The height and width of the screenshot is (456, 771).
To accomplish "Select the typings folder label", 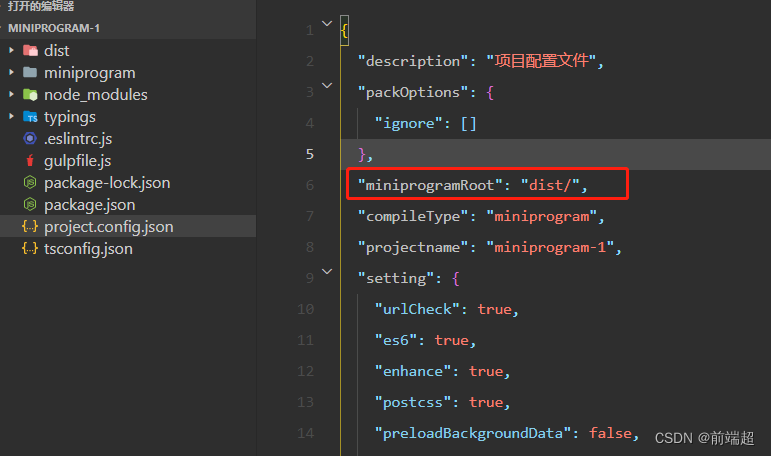I will (70, 117).
